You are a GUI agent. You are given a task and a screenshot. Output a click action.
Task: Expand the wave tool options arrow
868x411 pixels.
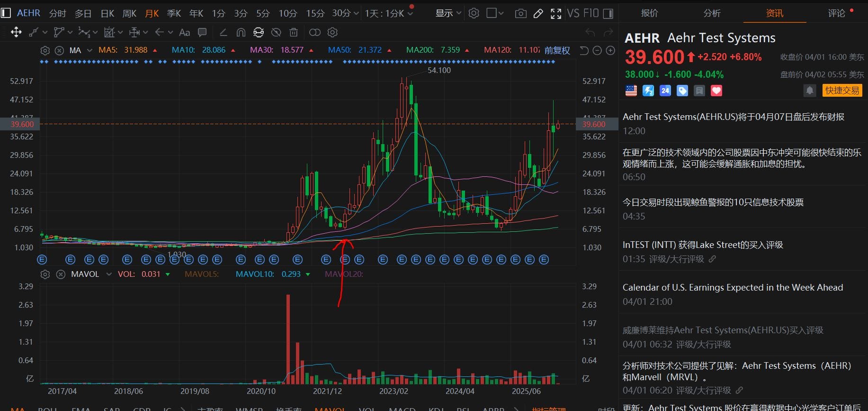tap(95, 32)
